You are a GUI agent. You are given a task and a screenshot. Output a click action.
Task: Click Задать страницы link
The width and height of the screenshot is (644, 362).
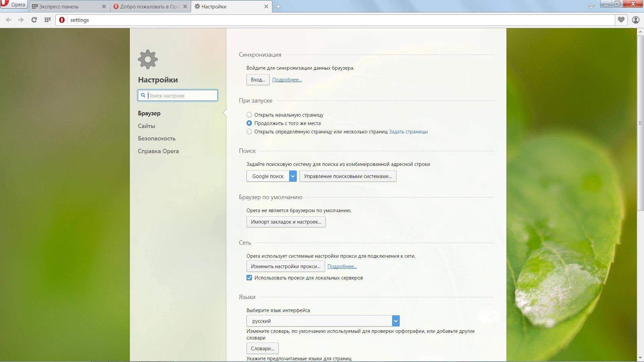coord(408,132)
